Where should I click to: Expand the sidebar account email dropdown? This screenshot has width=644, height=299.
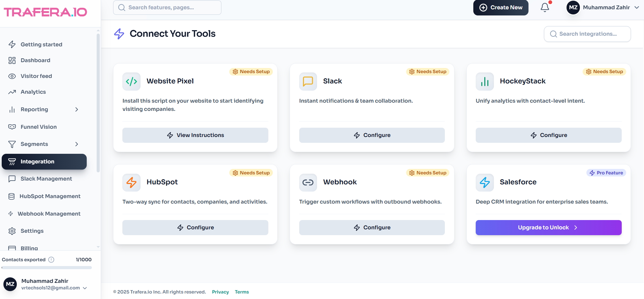85,288
